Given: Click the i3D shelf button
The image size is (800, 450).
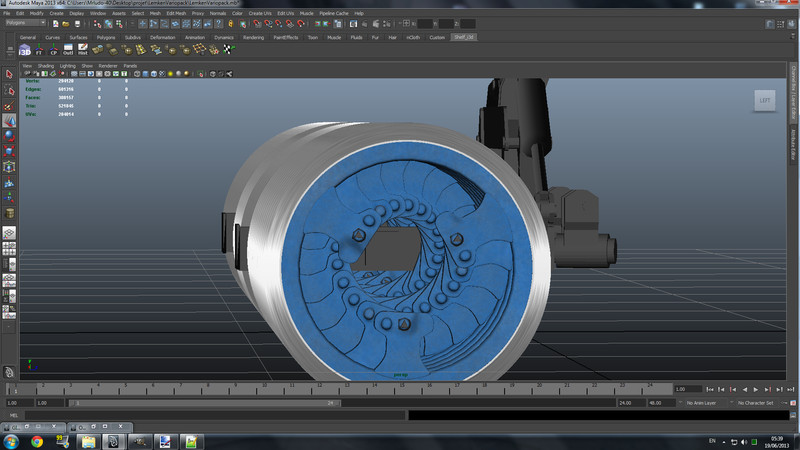Looking at the screenshot, I should (24, 49).
